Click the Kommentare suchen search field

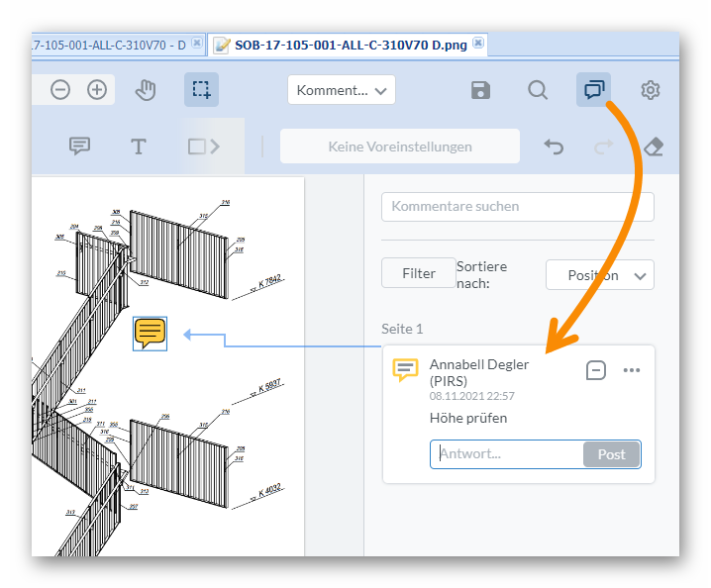(x=517, y=207)
